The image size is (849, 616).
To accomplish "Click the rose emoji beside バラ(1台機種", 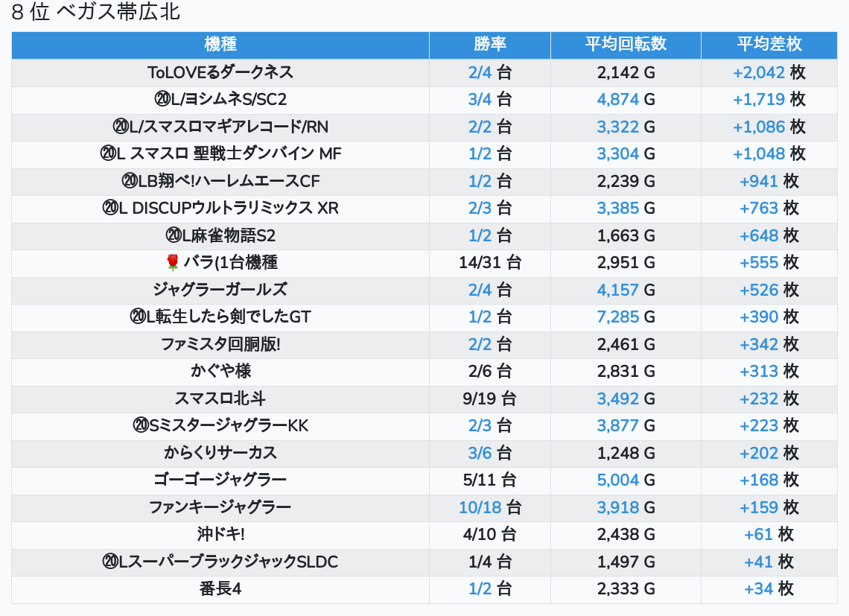I will pos(172,263).
